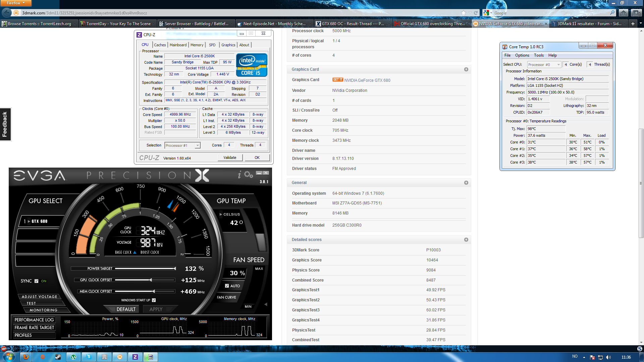Open PERFORMANCE LOG in Precision X
Viewport: 644px width, 362px height.
coord(34,320)
